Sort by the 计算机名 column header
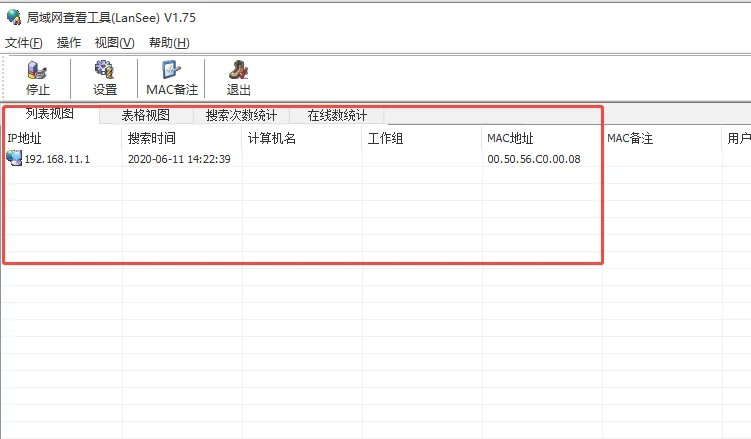This screenshot has width=751, height=439. (302, 138)
